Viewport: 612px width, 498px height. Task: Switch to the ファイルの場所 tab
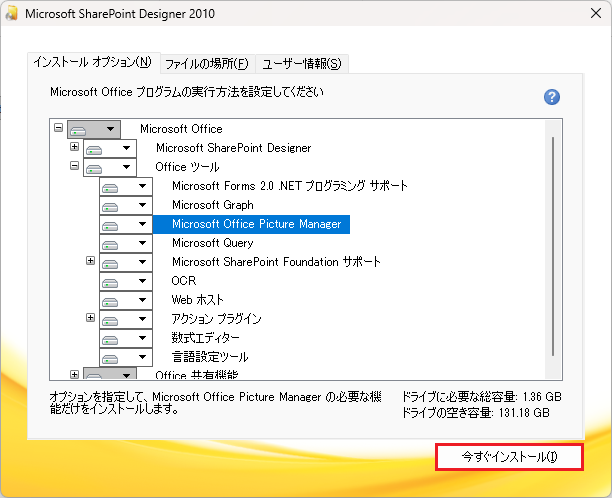206,64
